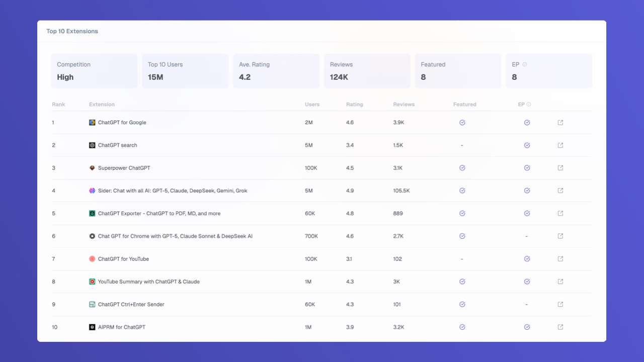Click EP badge for YouTube Summary row
The width and height of the screenshot is (644, 362).
click(x=527, y=282)
